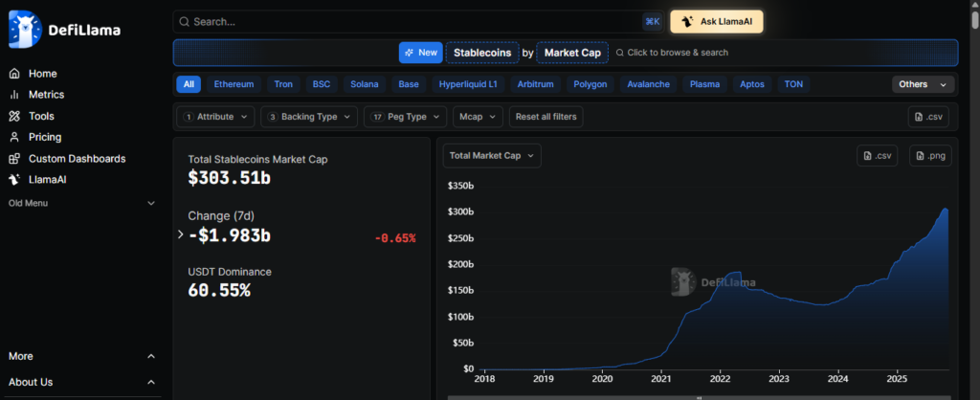Filter by BSC chain
Viewport: 980px width, 400px height.
322,84
